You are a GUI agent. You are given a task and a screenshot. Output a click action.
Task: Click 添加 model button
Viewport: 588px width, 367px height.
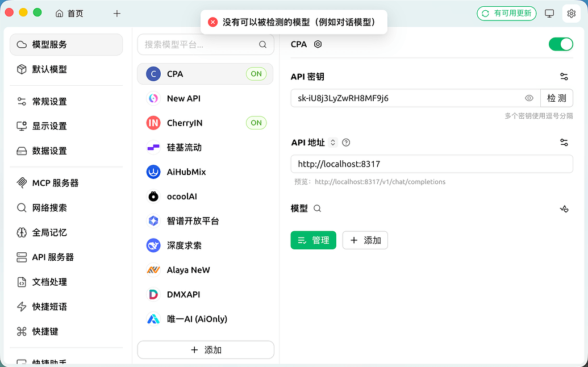click(x=365, y=240)
